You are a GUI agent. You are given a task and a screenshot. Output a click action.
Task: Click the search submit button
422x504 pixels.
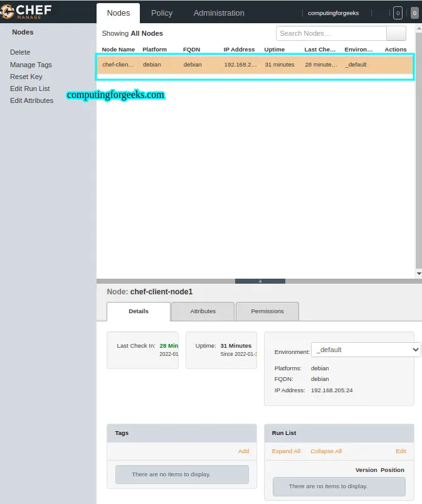(x=396, y=33)
